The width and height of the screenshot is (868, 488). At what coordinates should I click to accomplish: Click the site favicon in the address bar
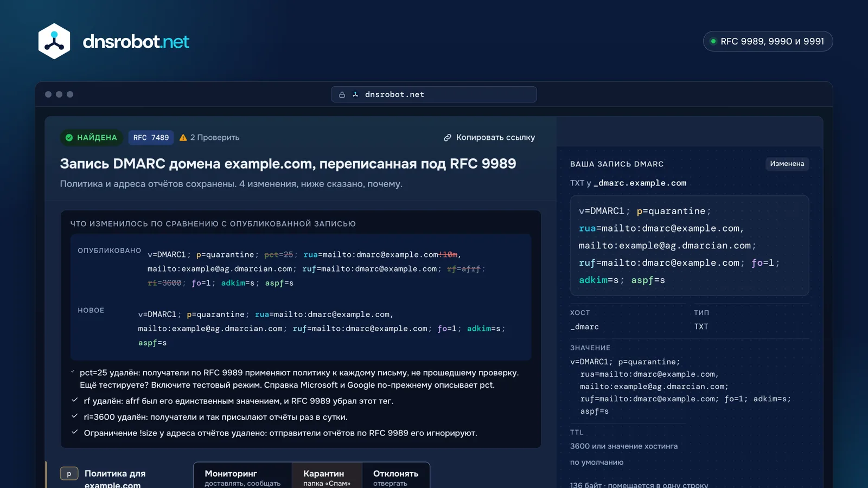[x=355, y=94]
